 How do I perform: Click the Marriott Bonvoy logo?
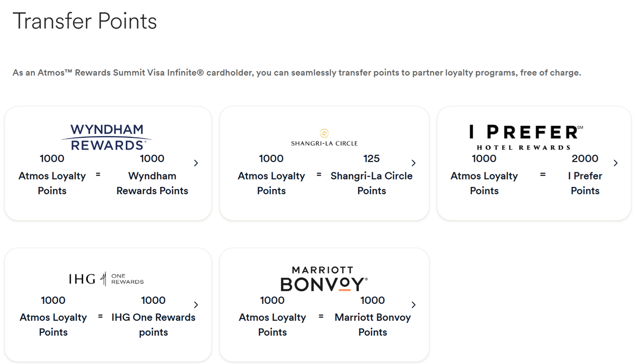click(x=323, y=278)
